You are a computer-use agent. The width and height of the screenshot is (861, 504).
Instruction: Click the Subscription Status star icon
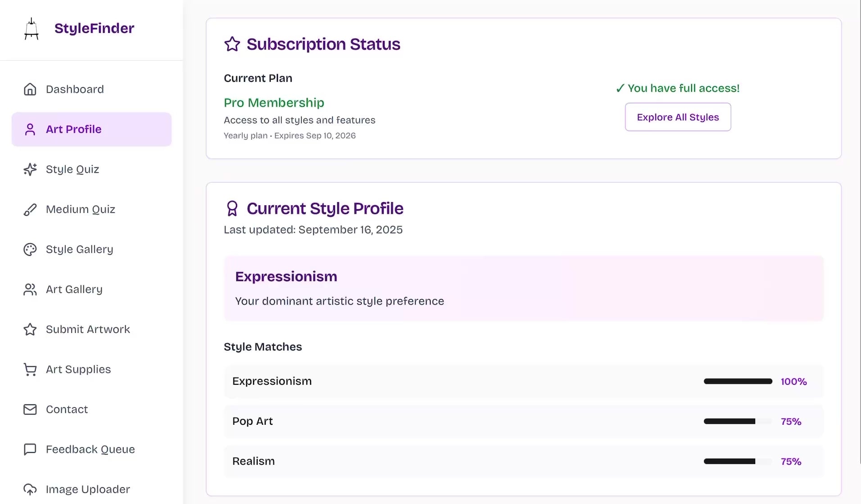pos(232,44)
